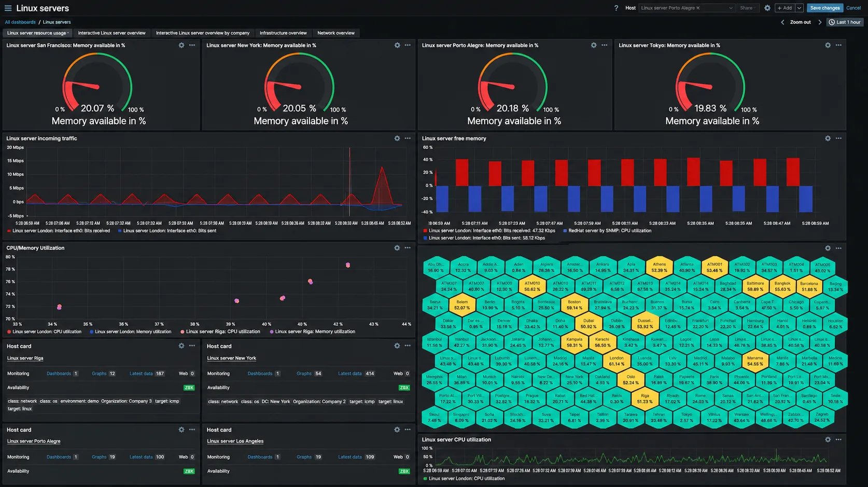Viewport: 868px width, 487px height.
Task: Open honeycomb widget ellipsis menu
Action: (x=839, y=248)
